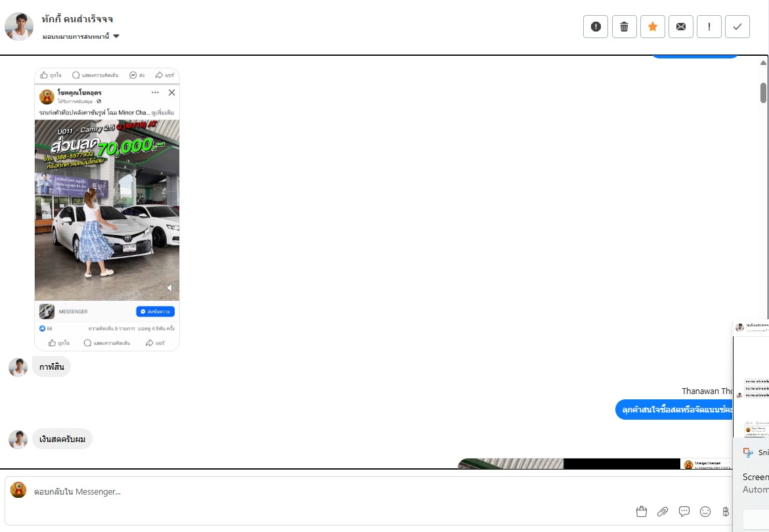Click the sender avatar beside กาฟสิน
The height and width of the screenshot is (532, 769).
pos(18,367)
